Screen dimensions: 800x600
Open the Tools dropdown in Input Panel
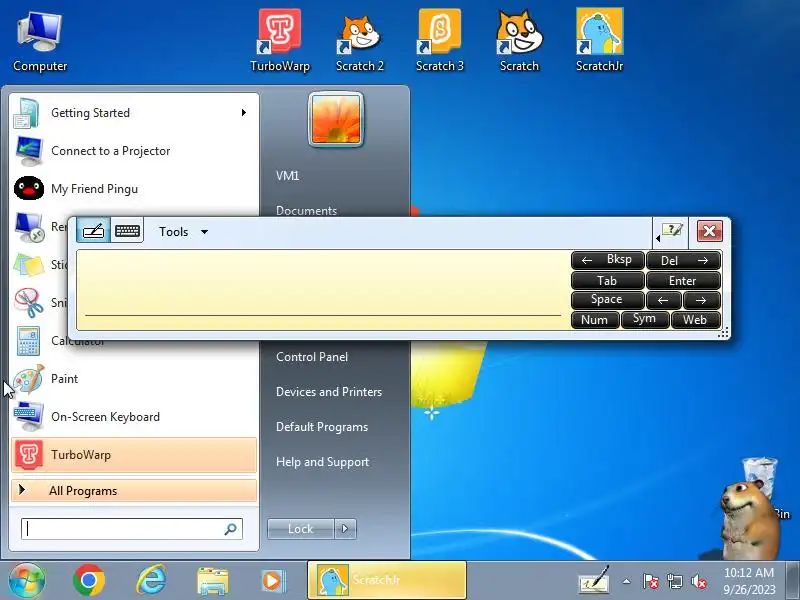(183, 232)
